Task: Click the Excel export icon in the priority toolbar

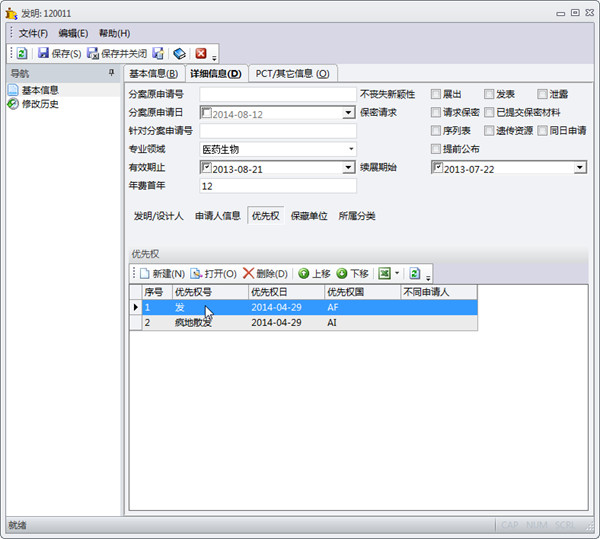Action: click(x=384, y=273)
